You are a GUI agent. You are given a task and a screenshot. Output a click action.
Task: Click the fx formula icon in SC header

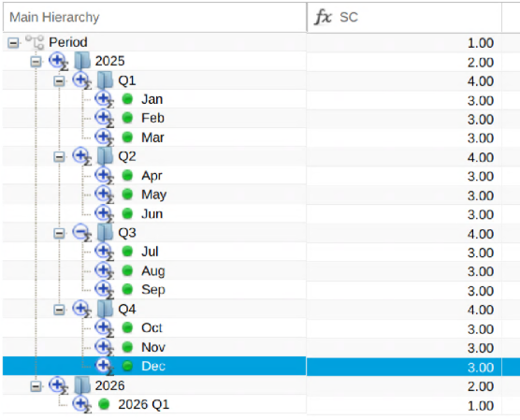[x=323, y=17]
